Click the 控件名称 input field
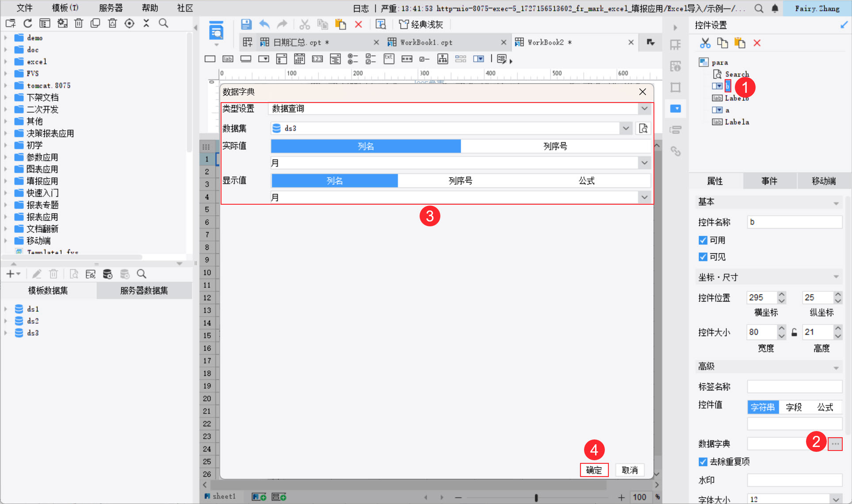This screenshot has height=504, width=852. (x=795, y=222)
